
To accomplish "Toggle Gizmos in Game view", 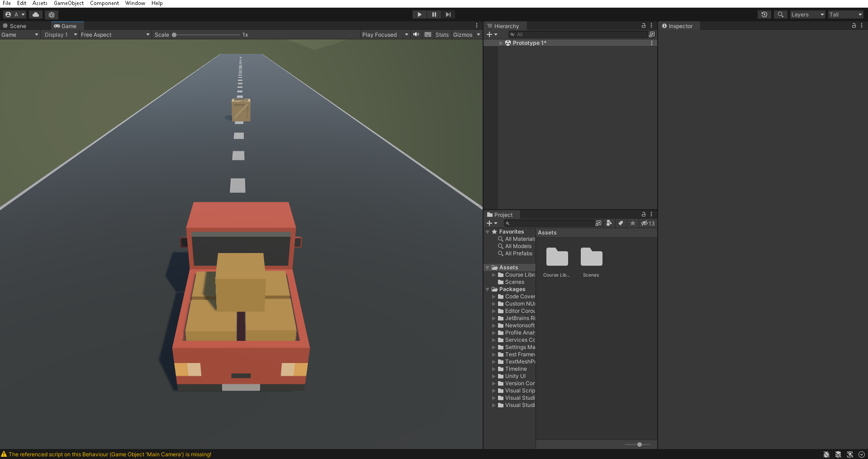I will tap(462, 34).
